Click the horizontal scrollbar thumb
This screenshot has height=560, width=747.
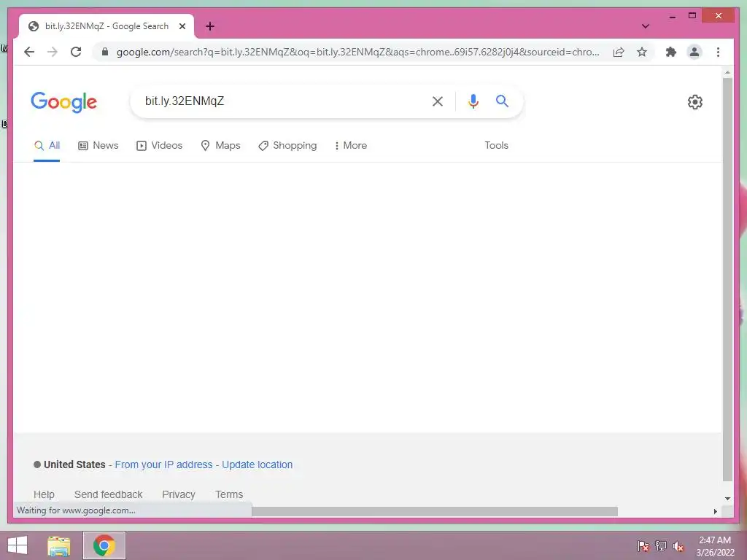pos(435,511)
